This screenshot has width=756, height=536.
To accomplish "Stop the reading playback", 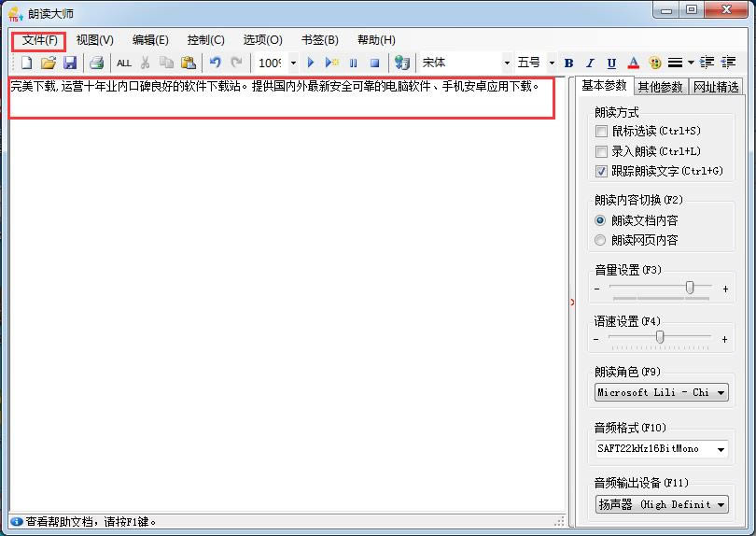I will click(x=374, y=63).
